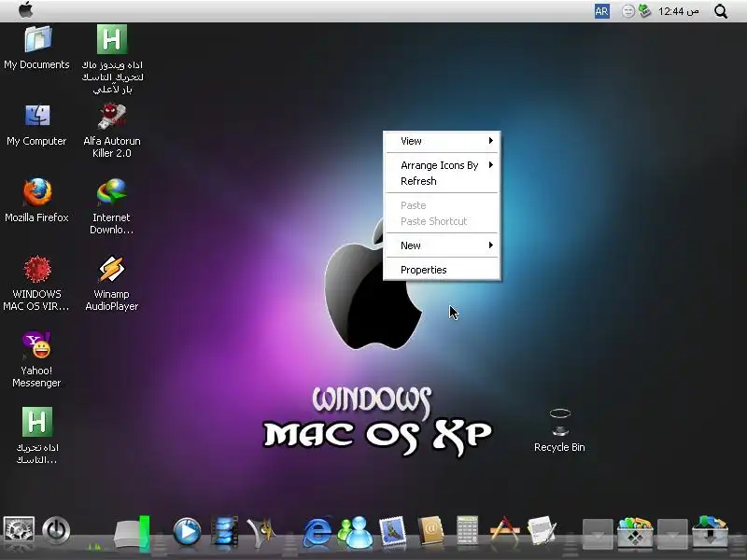Click the smiley face tray icon
The width and height of the screenshot is (747, 560).
(627, 11)
